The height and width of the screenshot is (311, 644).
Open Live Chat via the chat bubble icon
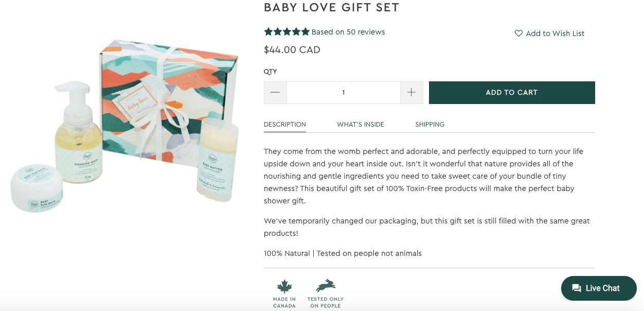(576, 288)
